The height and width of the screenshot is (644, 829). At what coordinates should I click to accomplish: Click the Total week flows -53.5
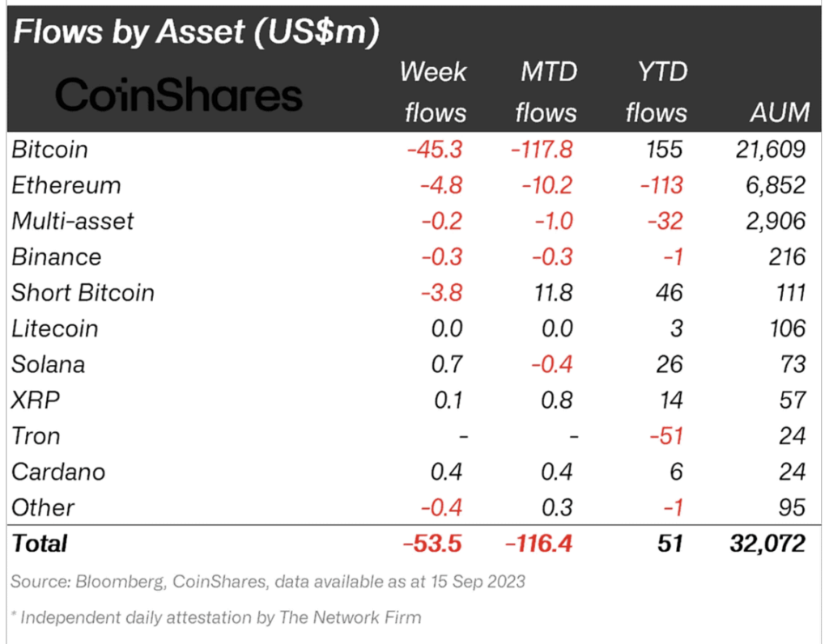click(x=432, y=543)
